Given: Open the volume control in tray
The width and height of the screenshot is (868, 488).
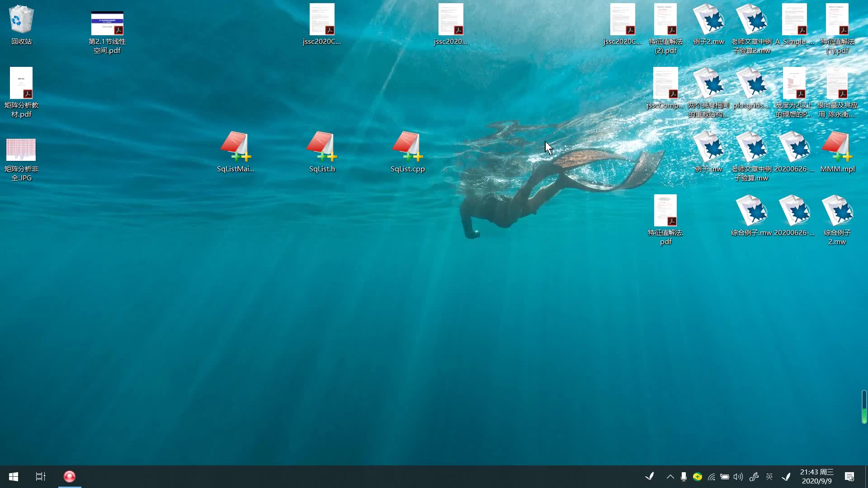Looking at the screenshot, I should tap(738, 477).
